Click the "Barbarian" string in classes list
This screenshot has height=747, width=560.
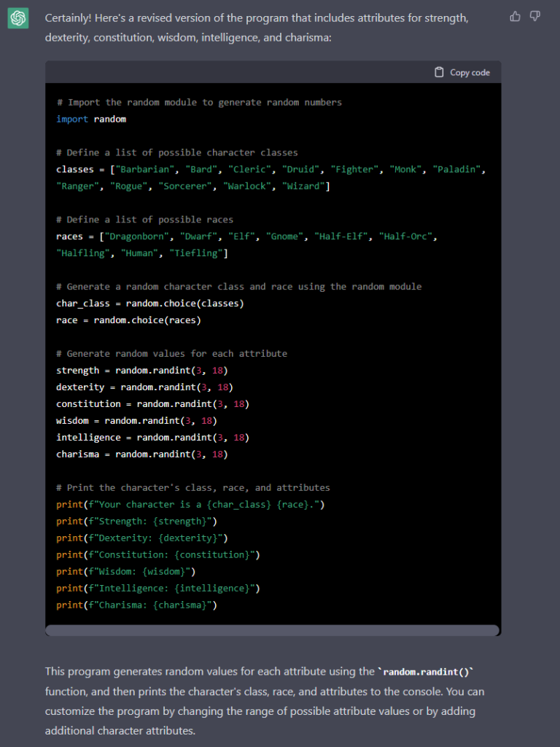[x=145, y=169]
